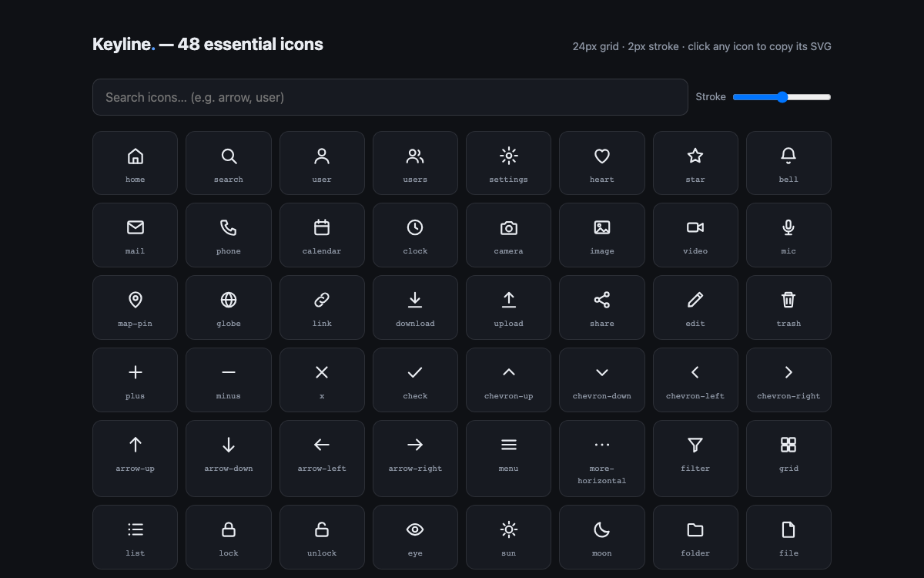Copy the chevron-right icon

pos(788,380)
